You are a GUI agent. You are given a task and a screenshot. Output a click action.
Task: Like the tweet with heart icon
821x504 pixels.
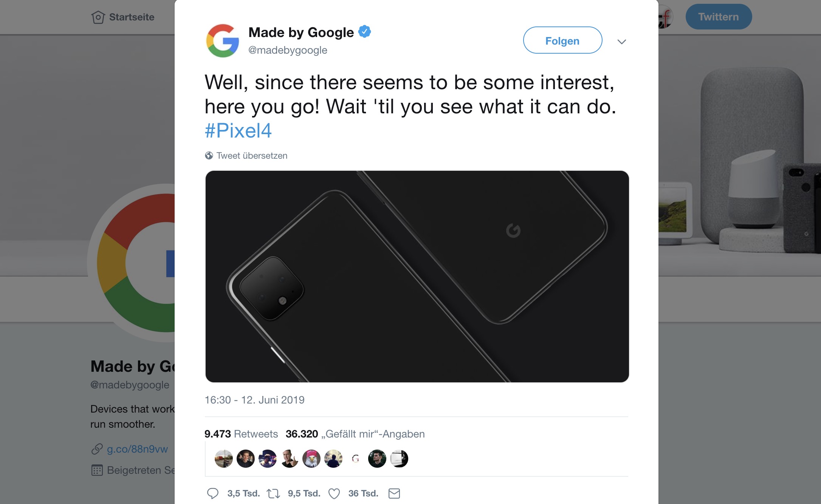pos(334,493)
